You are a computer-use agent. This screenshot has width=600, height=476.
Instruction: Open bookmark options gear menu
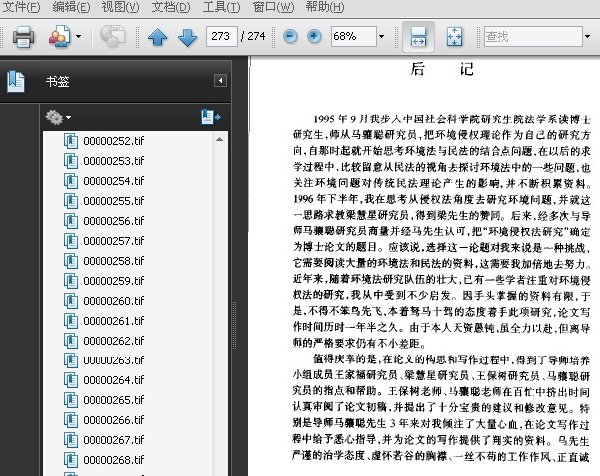click(58, 117)
